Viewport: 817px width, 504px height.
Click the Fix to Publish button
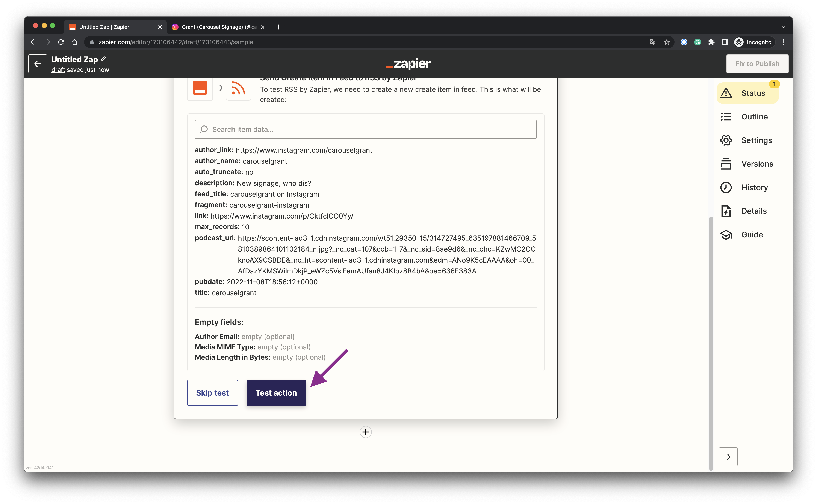tap(757, 64)
